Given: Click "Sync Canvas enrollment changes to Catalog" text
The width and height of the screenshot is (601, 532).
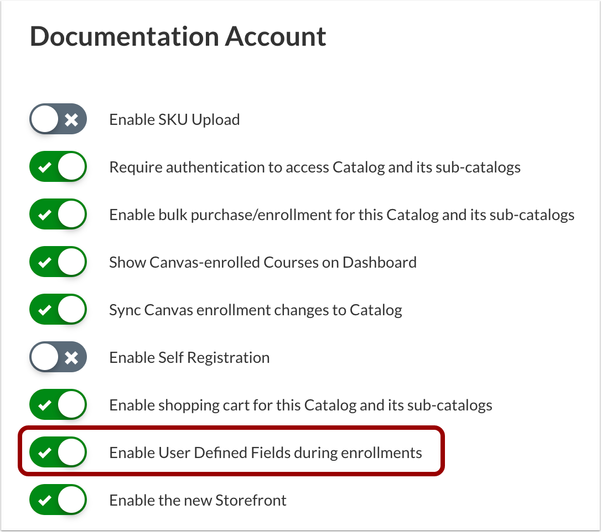Looking at the screenshot, I should coord(255,310).
